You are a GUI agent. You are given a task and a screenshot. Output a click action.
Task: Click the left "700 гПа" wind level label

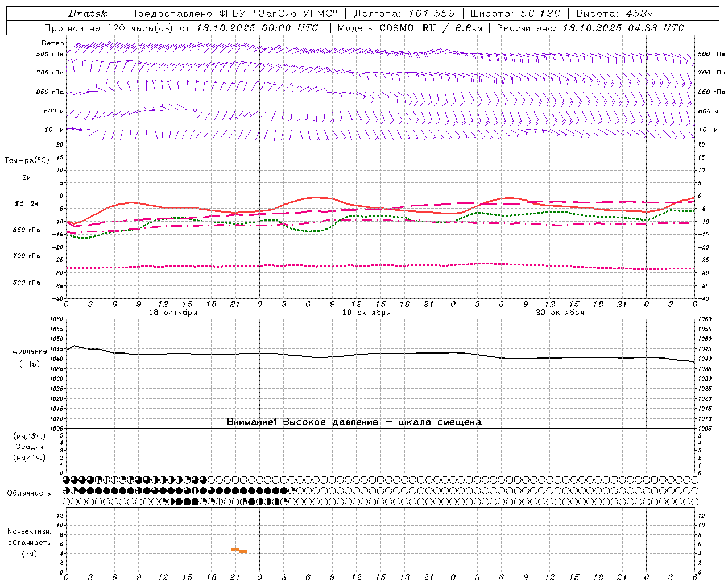coord(50,73)
